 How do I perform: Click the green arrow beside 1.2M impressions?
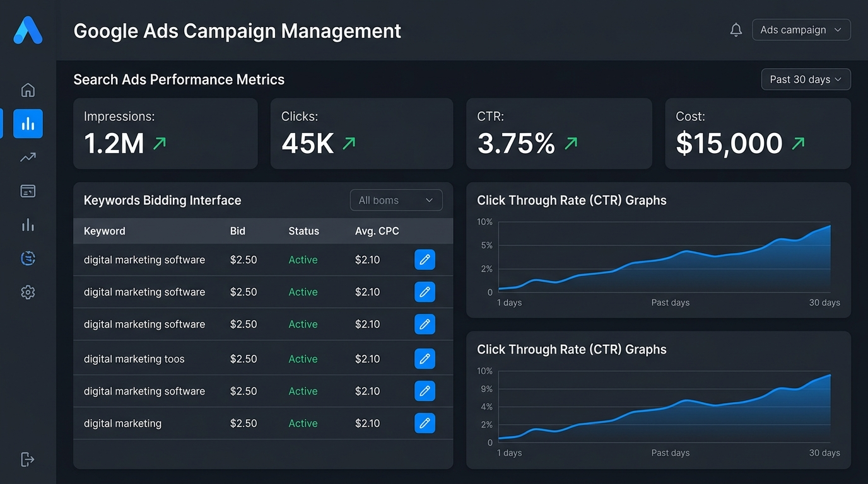pos(160,144)
